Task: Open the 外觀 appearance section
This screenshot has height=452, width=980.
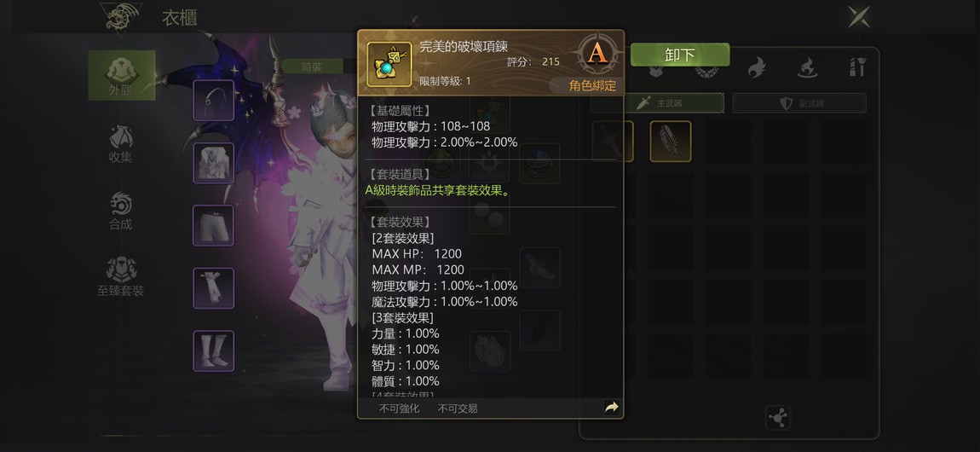Action: pos(121,75)
